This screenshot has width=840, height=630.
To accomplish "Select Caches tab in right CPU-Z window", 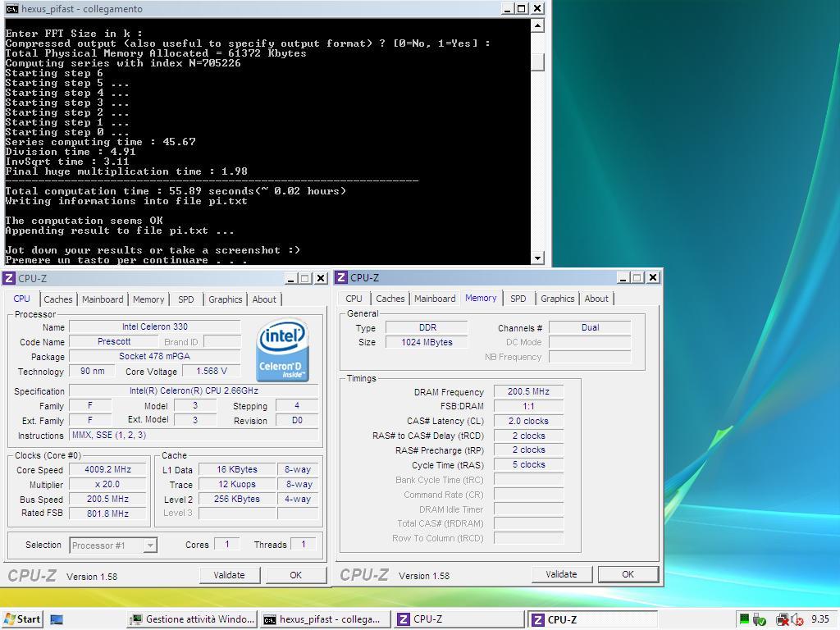I will click(x=390, y=299).
